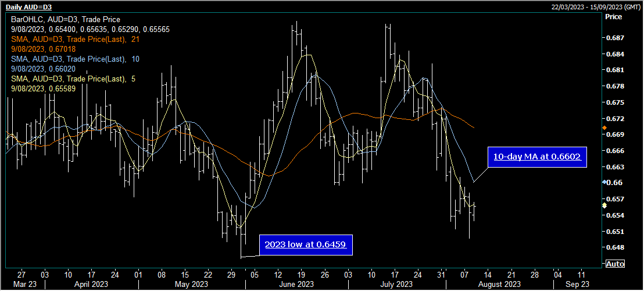The height and width of the screenshot is (291, 644).
Task: Click the 'Mar 23' month label
Action: click(x=25, y=284)
